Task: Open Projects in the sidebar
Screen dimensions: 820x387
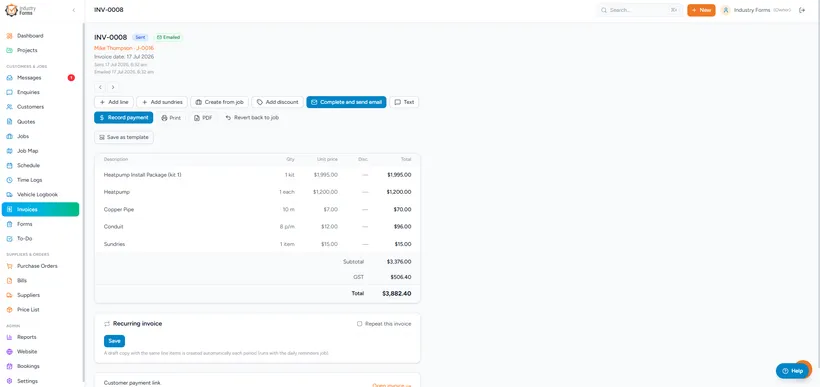Action: [27, 50]
